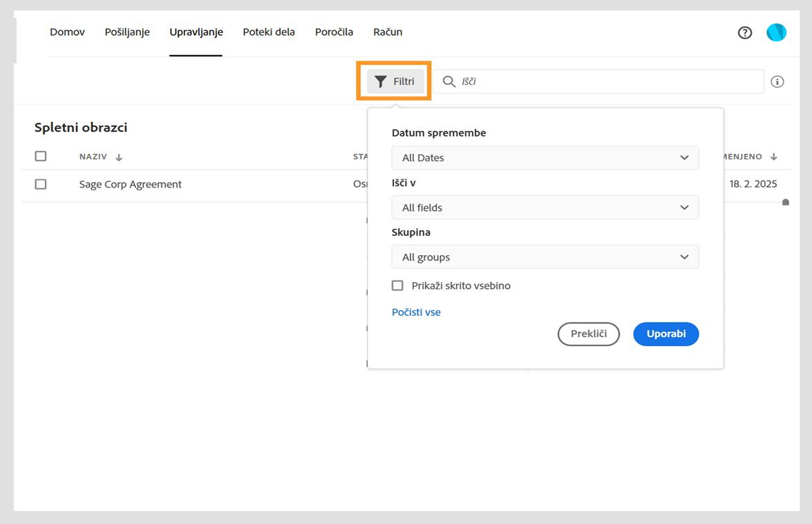Sort by the Naziv column arrow

pos(119,157)
